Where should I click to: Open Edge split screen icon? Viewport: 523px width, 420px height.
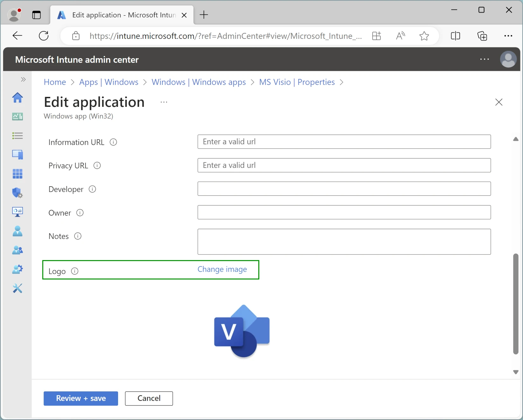456,36
